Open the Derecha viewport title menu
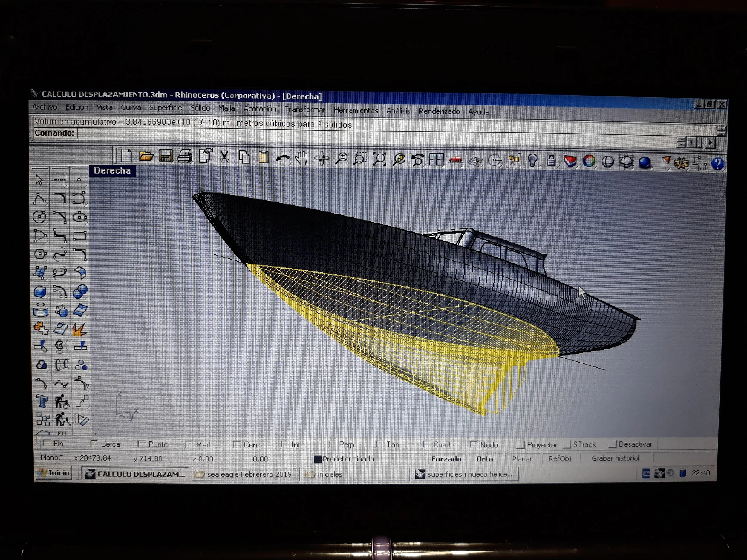The width and height of the screenshot is (747, 560). pos(112,171)
